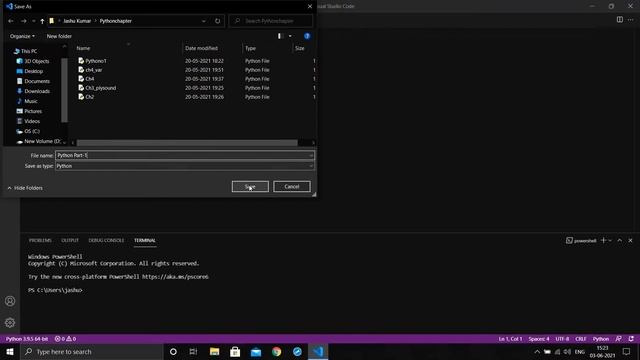Screen dimensions: 640x360
Task: Go up one folder level
Action: [x=42, y=21]
